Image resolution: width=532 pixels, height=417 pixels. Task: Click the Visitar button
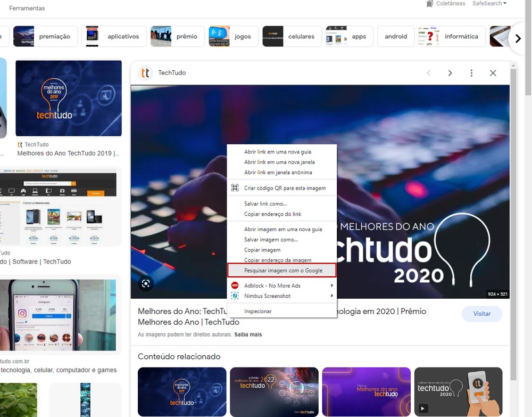[x=481, y=314]
